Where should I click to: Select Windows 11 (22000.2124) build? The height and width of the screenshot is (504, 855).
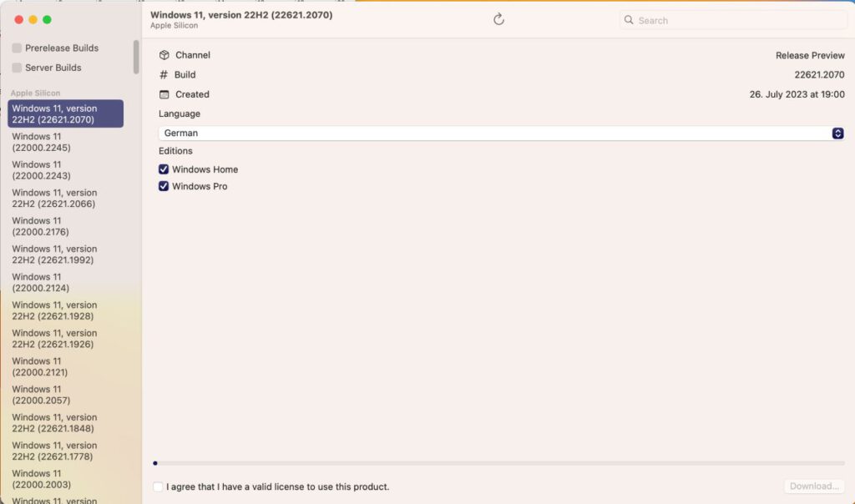[x=65, y=282]
